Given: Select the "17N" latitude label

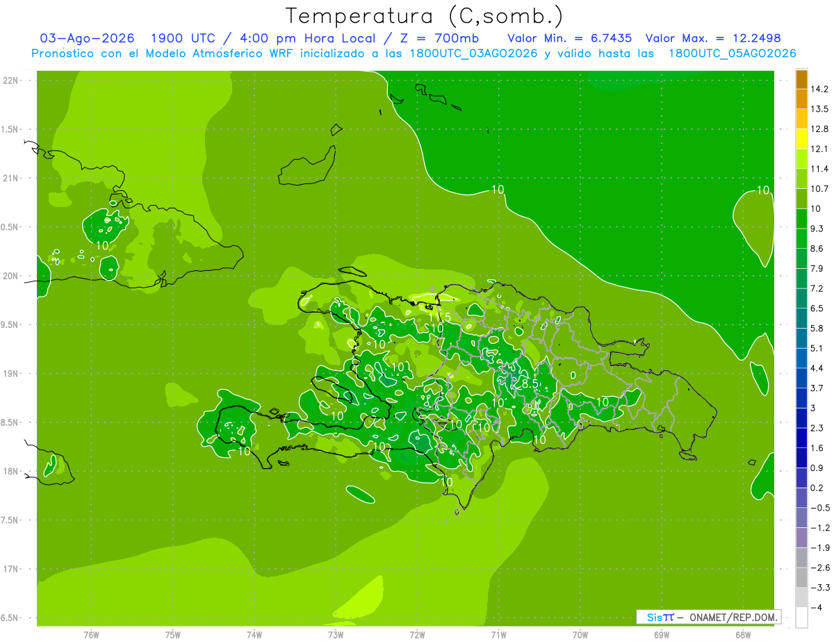Looking at the screenshot, I should tap(12, 569).
